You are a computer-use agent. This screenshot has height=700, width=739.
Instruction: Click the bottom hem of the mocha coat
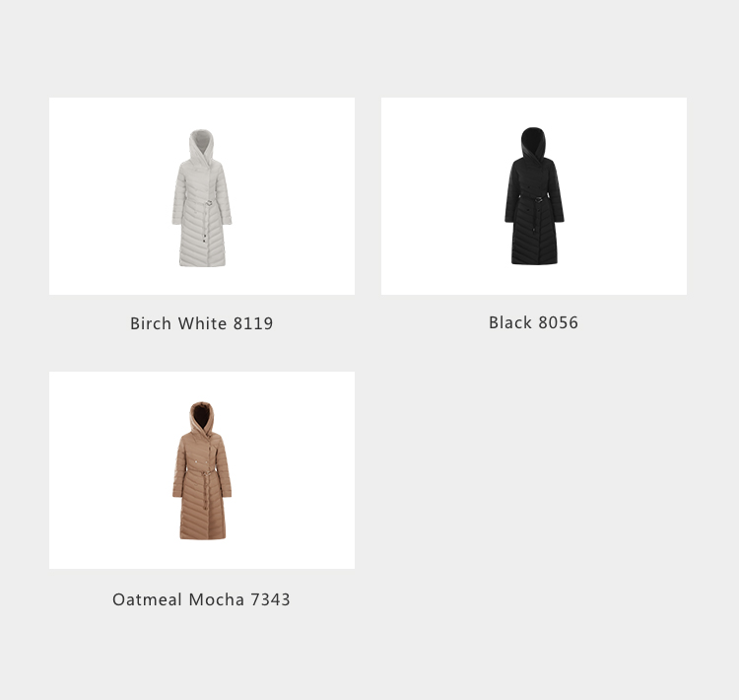(x=203, y=535)
